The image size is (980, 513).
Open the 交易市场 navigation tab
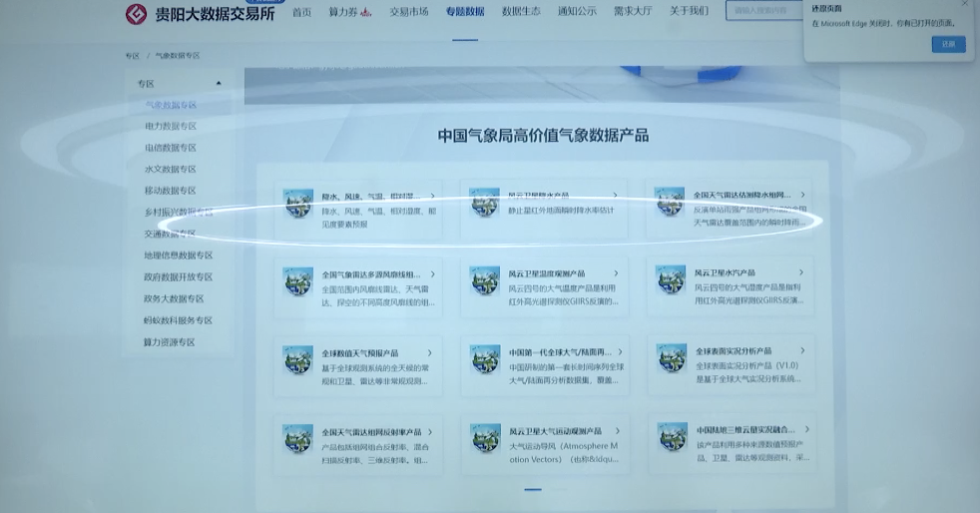click(x=408, y=12)
